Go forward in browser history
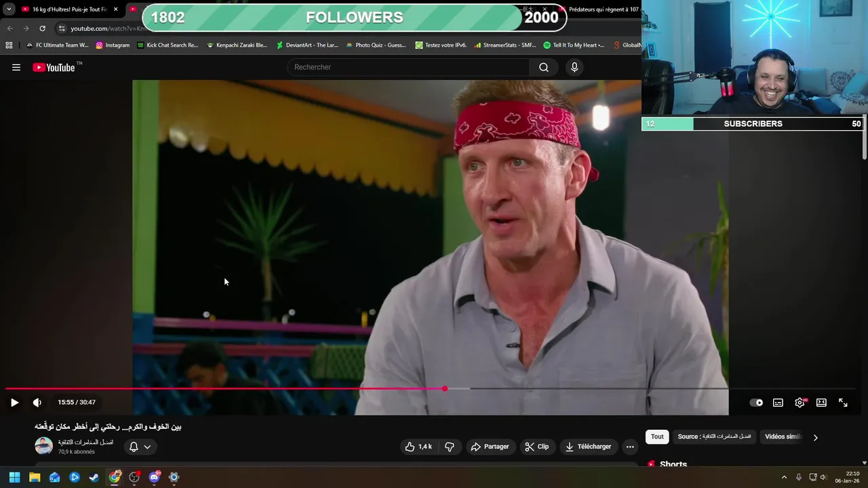Image resolution: width=868 pixels, height=488 pixels. click(x=26, y=28)
